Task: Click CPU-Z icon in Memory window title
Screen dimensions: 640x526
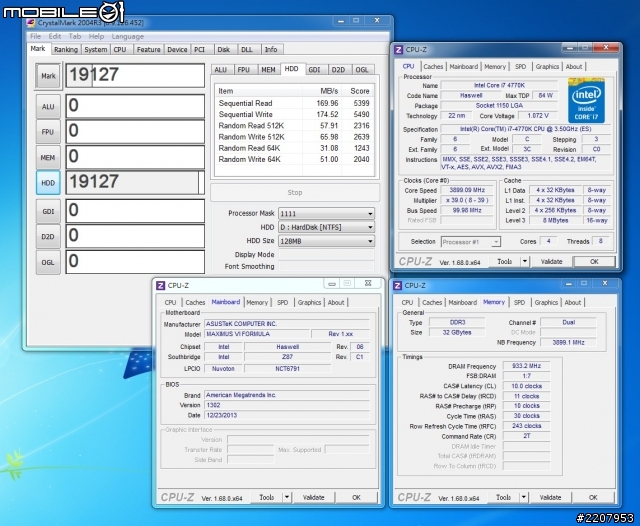Action: tap(398, 286)
